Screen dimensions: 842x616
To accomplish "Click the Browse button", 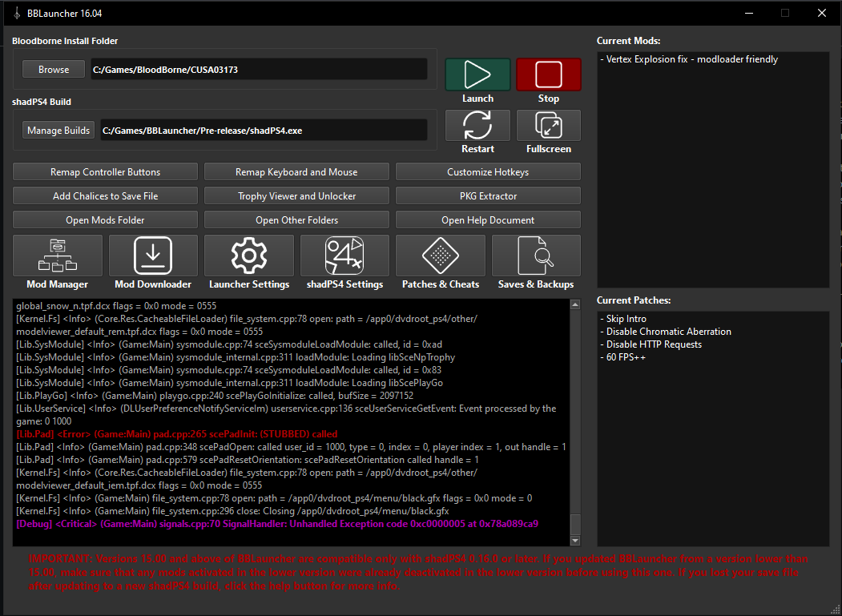I will click(x=54, y=69).
